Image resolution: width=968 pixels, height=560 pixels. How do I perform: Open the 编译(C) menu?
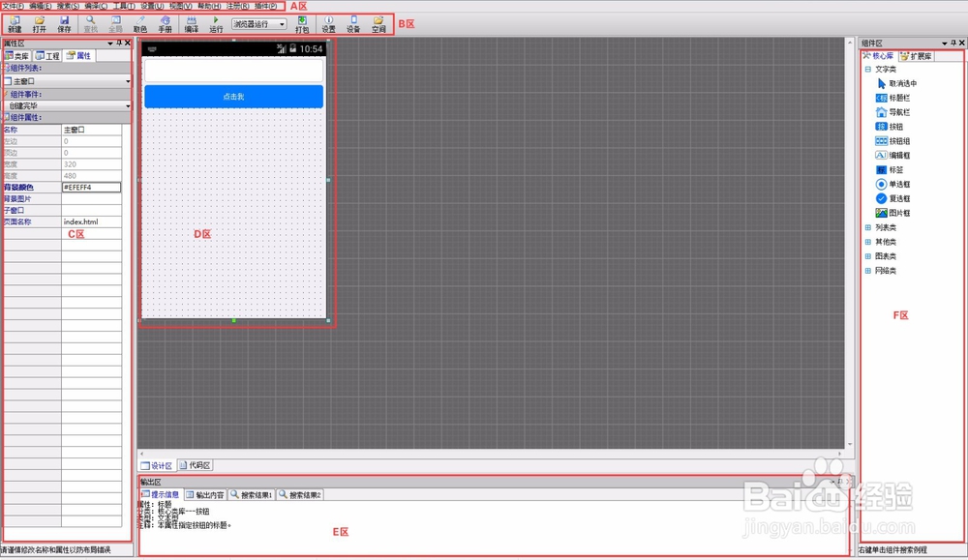(96, 6)
